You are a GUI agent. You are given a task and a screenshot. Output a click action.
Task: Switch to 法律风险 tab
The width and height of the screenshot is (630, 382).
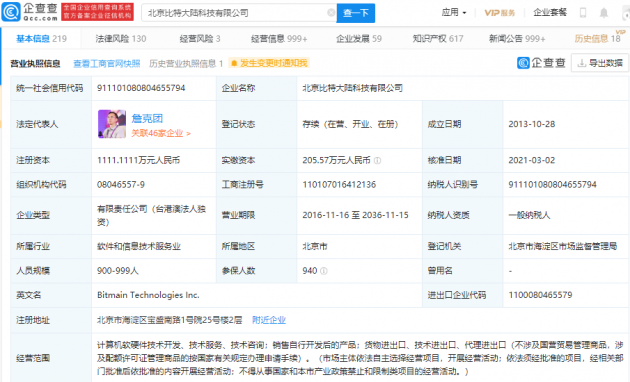point(121,39)
